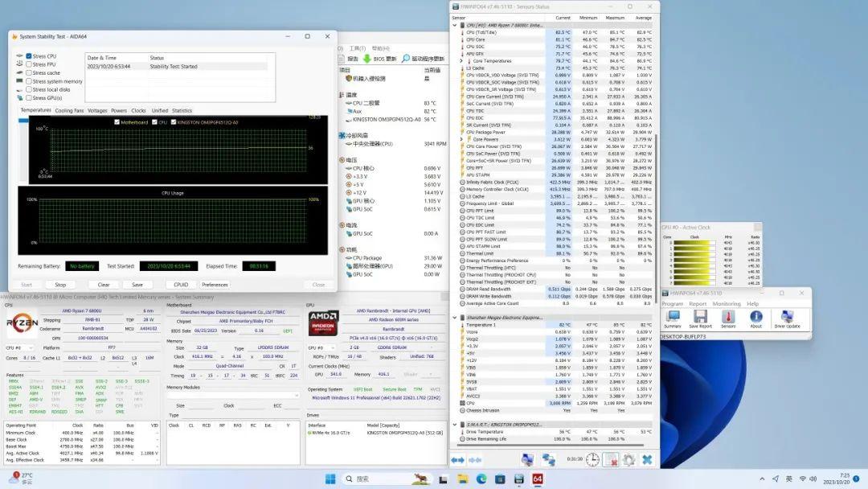Toggle the Motherboard graph checkbox

[x=117, y=122]
